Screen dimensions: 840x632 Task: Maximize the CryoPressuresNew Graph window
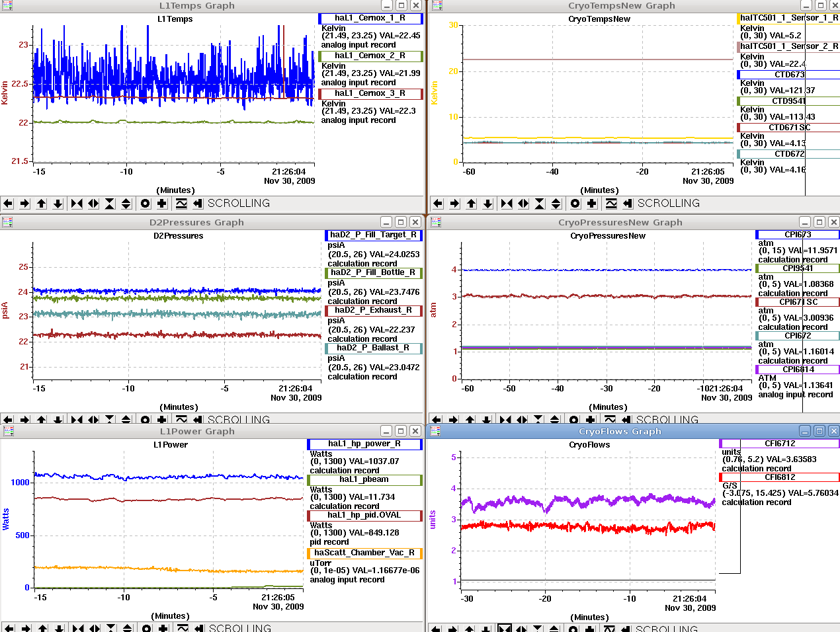[819, 222]
